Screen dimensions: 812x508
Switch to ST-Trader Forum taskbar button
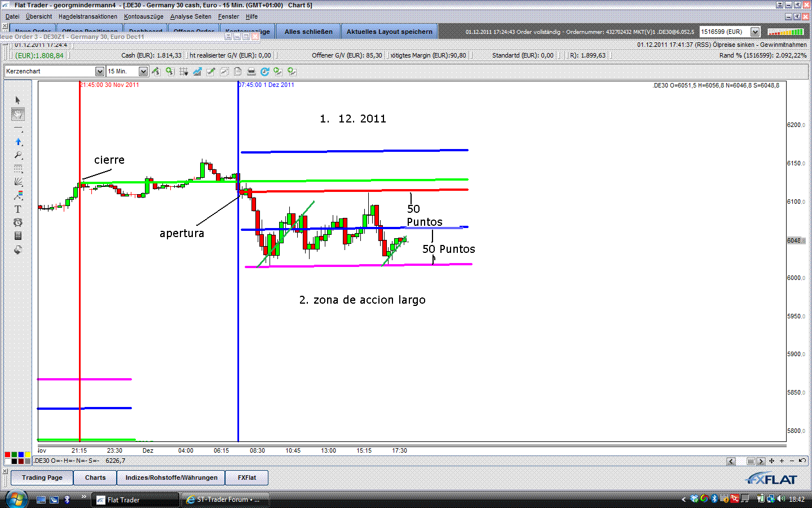click(226, 500)
